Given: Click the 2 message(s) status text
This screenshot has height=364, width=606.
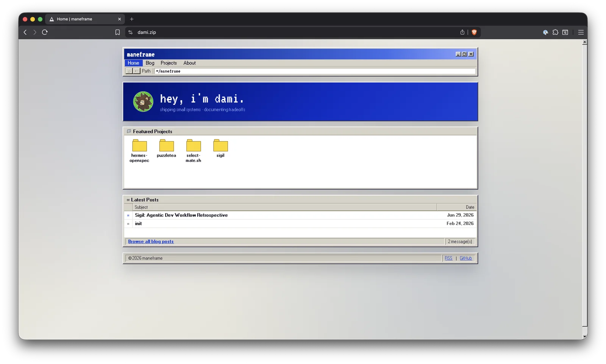Looking at the screenshot, I should [x=460, y=241].
